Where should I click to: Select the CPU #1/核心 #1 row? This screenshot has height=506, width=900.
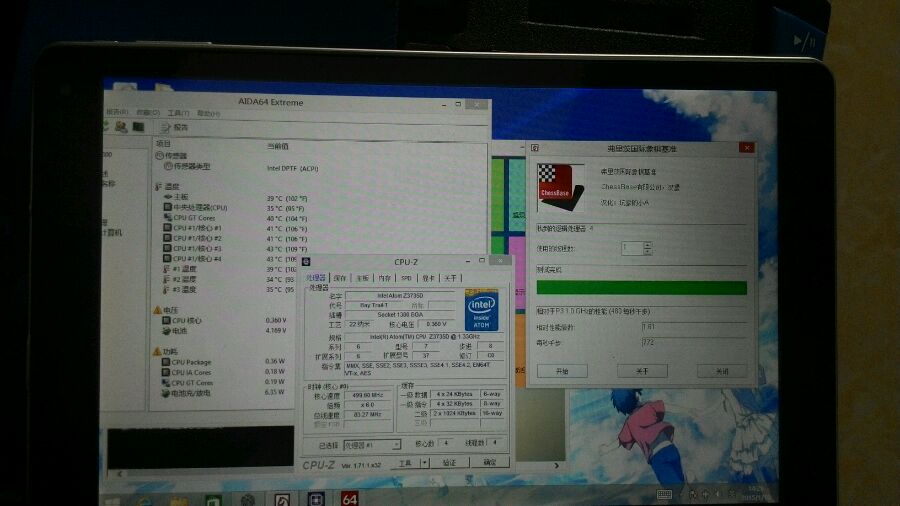193,228
